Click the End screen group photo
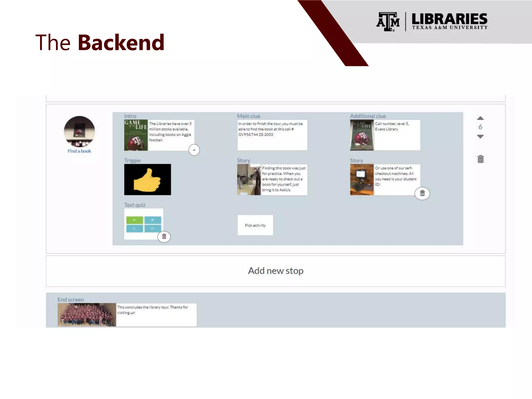532x399 pixels. point(87,315)
